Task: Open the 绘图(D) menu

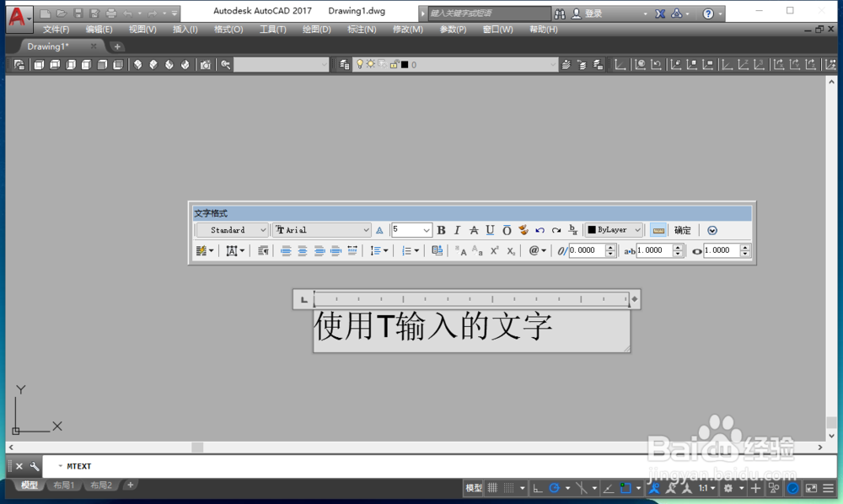Action: coord(317,29)
